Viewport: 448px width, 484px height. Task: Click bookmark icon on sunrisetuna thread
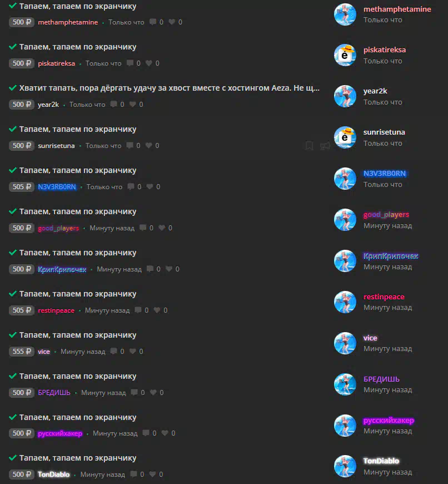point(309,146)
